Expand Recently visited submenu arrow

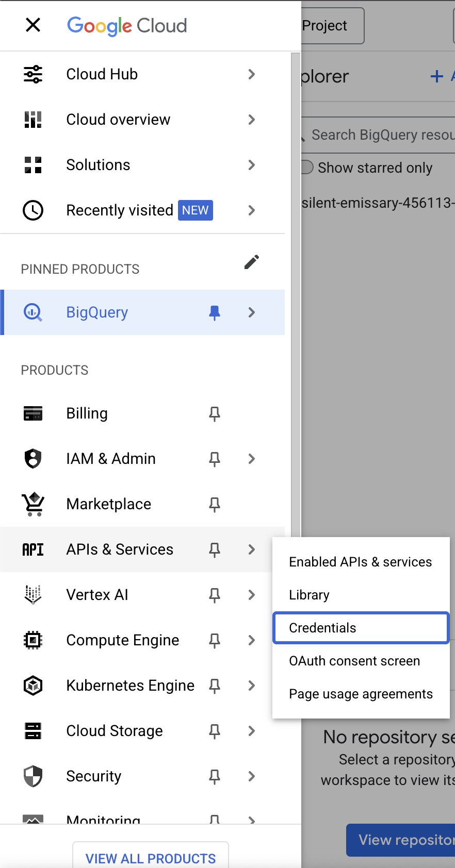252,210
